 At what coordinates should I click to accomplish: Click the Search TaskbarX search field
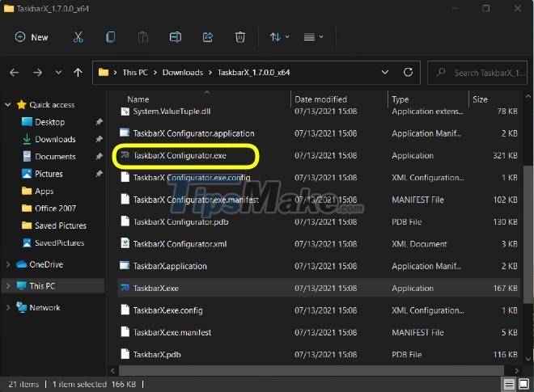tap(477, 73)
